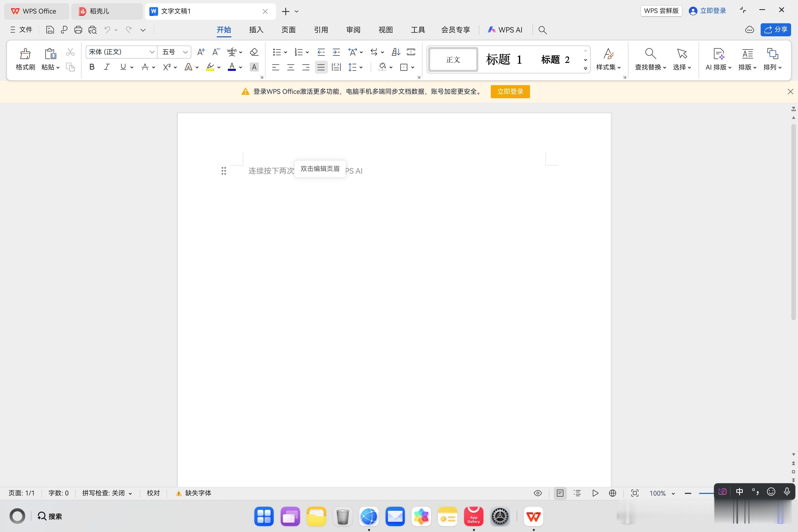Toggle Superscript formatting

click(x=167, y=67)
